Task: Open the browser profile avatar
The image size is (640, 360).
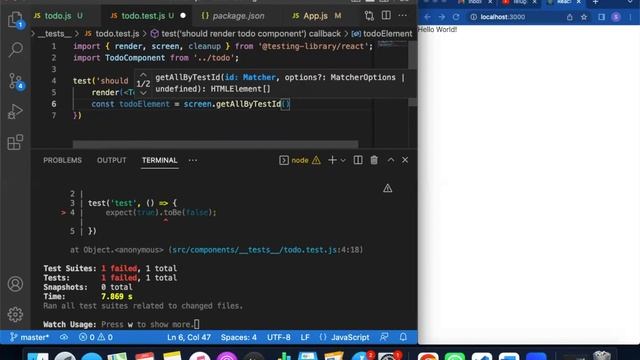Action: (616, 17)
